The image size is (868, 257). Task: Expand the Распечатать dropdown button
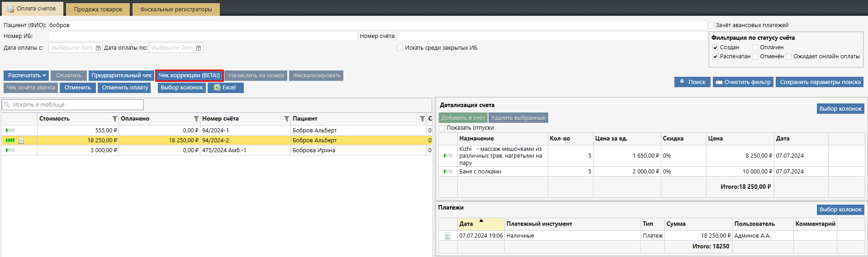26,75
